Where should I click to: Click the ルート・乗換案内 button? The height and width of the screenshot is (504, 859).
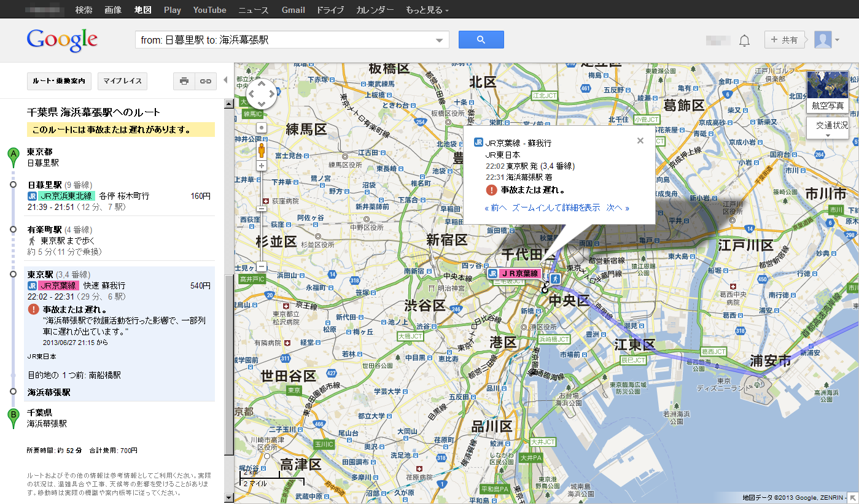(x=60, y=80)
